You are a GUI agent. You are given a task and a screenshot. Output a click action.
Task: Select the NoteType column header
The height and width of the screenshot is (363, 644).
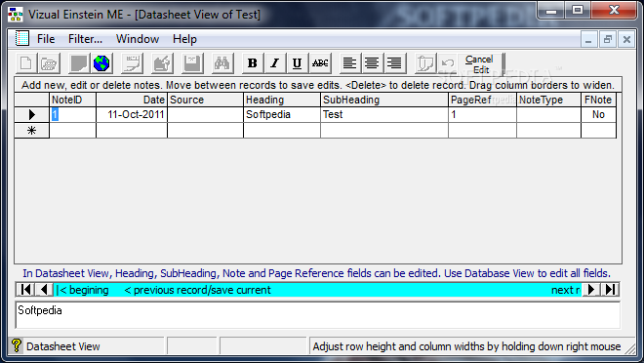pyautogui.click(x=548, y=100)
